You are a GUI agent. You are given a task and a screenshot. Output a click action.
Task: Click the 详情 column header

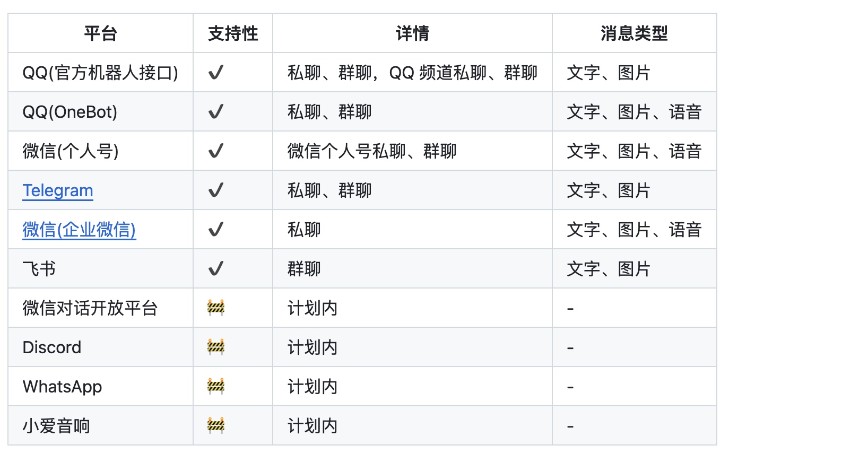[412, 33]
